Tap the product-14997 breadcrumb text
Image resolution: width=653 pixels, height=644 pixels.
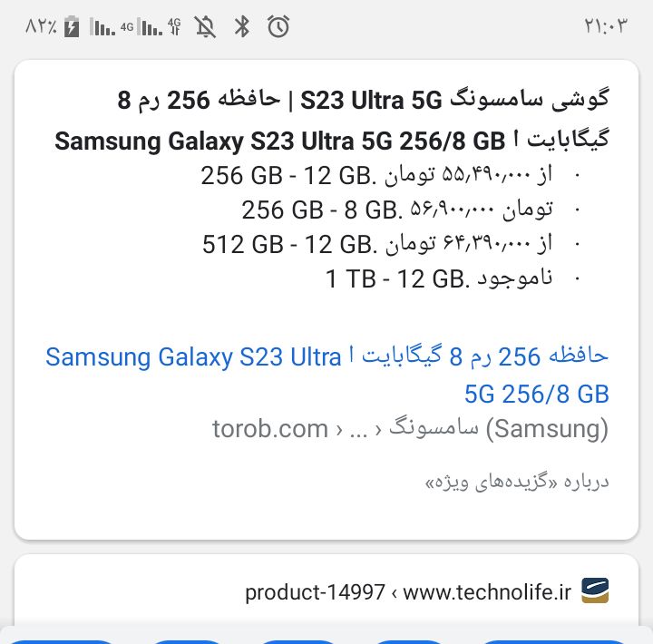click(x=315, y=592)
